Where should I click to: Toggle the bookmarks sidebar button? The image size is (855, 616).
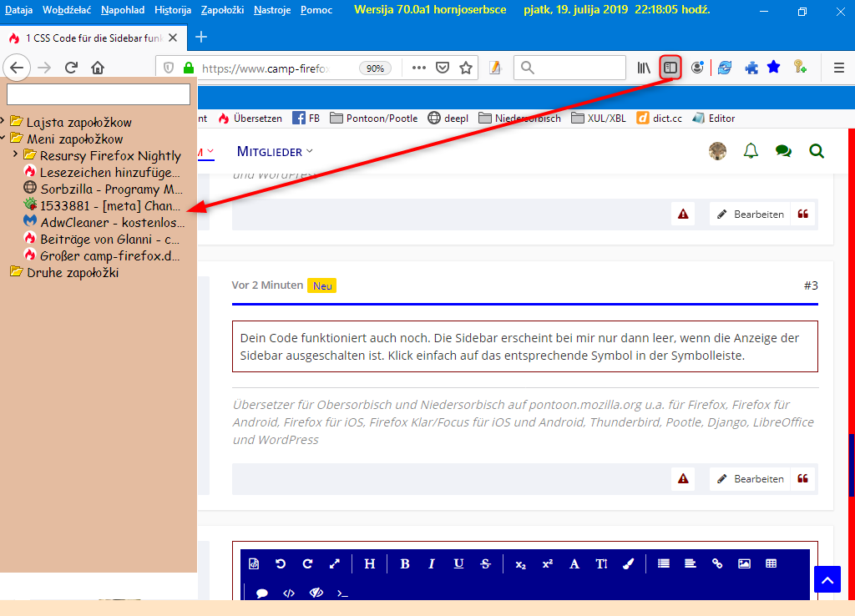[x=670, y=68]
